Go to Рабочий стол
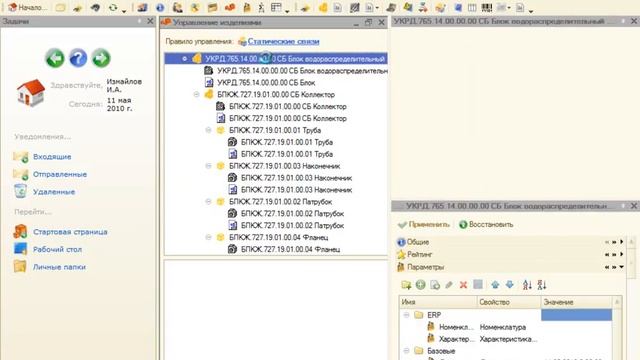The height and width of the screenshot is (360, 640). coord(57,249)
